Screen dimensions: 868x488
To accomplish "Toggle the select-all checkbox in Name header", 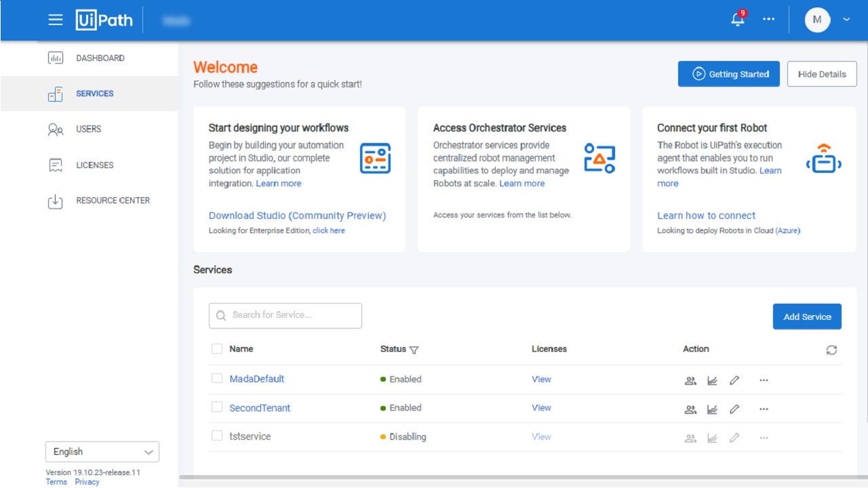I will tap(217, 348).
